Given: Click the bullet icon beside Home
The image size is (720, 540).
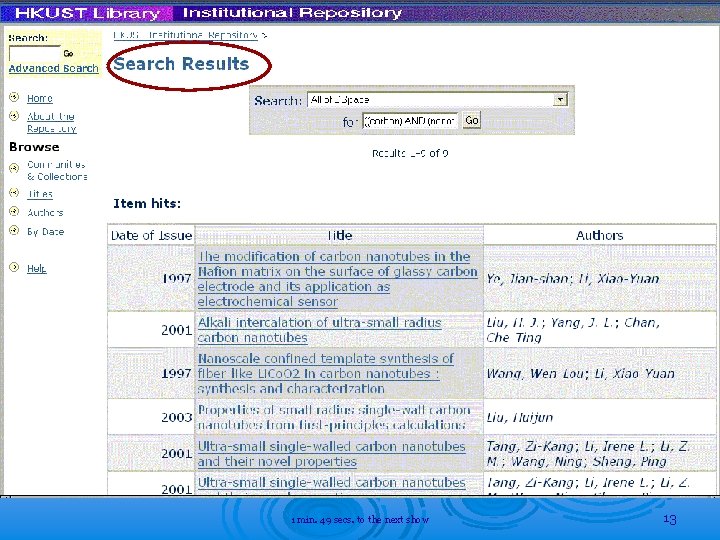Looking at the screenshot, I should pyautogui.click(x=14, y=97).
